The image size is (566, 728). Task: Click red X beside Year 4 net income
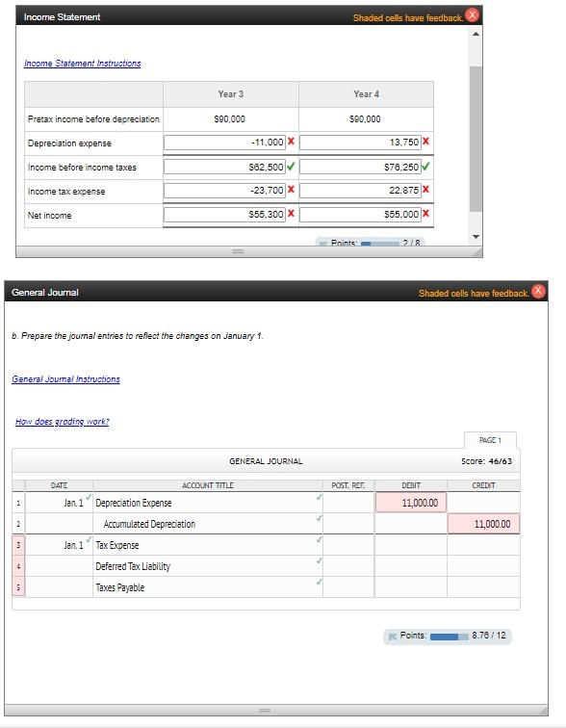pos(425,213)
